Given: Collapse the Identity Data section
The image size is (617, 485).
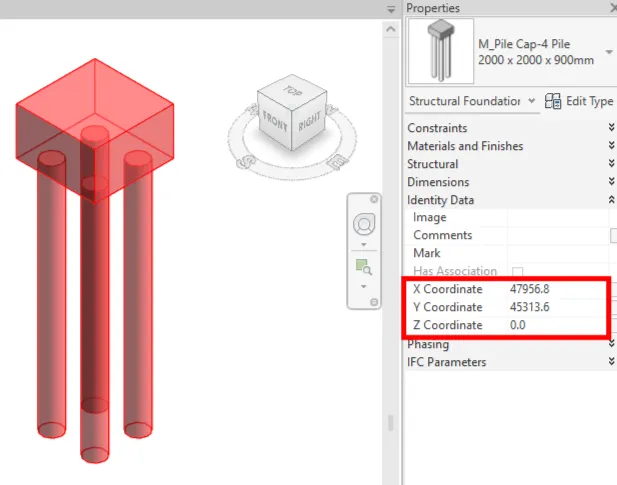Looking at the screenshot, I should tap(611, 200).
